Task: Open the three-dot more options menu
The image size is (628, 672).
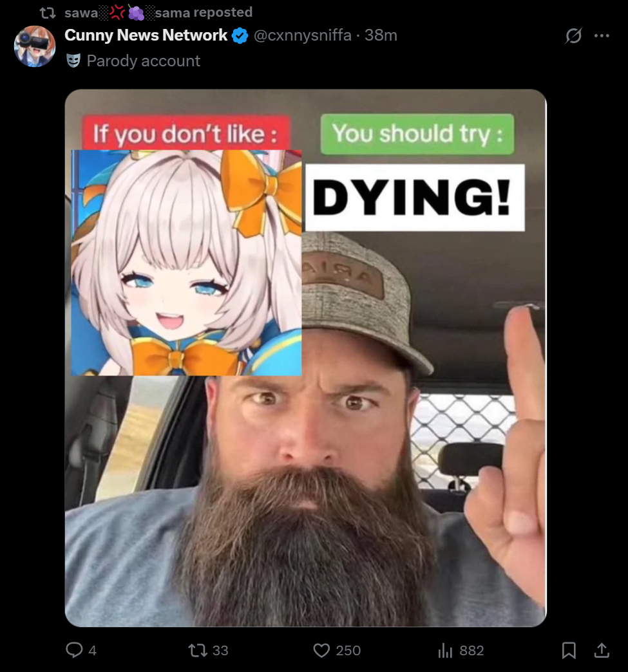Action: (x=602, y=35)
